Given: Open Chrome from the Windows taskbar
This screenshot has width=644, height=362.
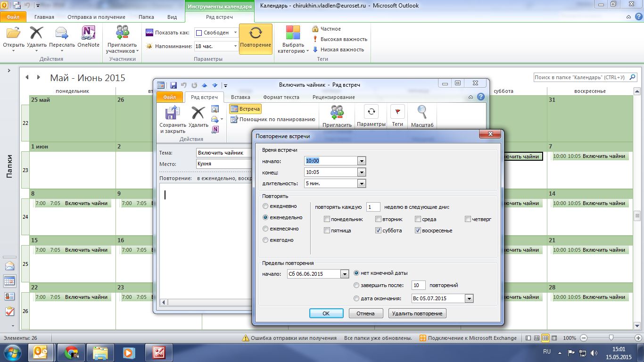Looking at the screenshot, I should click(x=72, y=352).
